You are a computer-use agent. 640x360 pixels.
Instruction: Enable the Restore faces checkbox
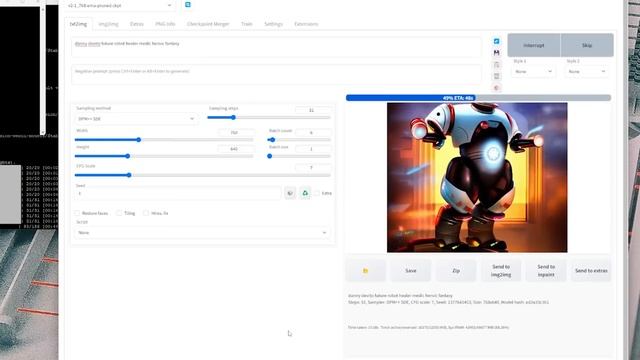[x=77, y=213]
